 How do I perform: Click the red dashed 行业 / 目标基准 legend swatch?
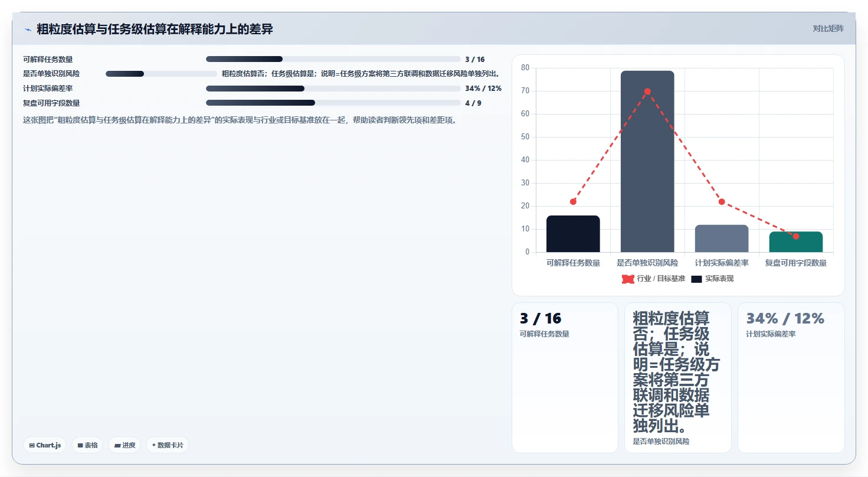pyautogui.click(x=628, y=279)
